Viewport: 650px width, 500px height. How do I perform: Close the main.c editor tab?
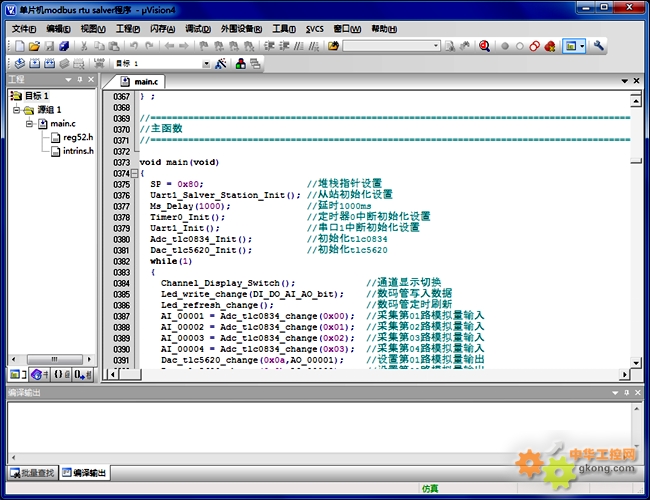(636, 81)
